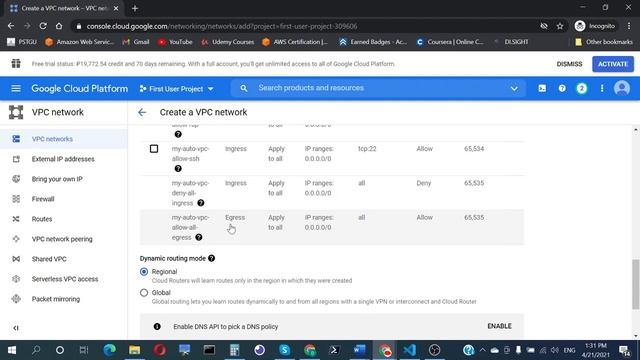Select Global dynamic routing mode
Viewport: 640px width, 360px height.
[x=144, y=293]
